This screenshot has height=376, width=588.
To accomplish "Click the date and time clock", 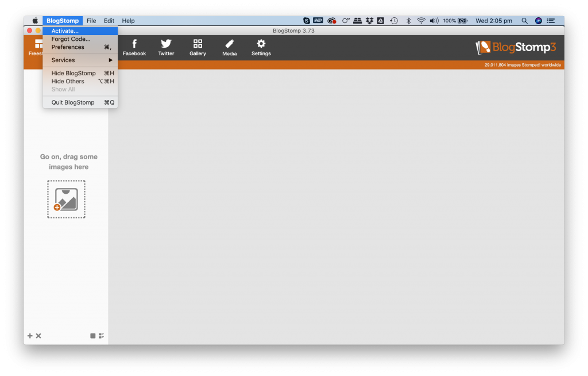I will 494,21.
